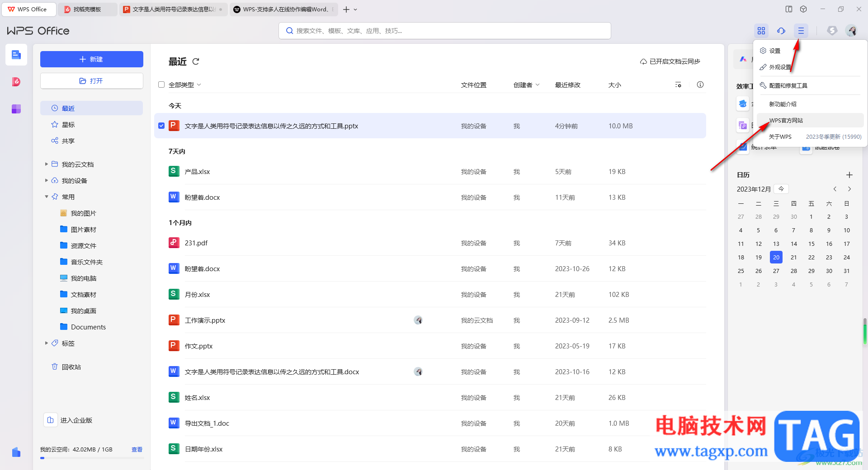Sort by 最近修改 column header
Image resolution: width=868 pixels, height=470 pixels.
[568, 85]
